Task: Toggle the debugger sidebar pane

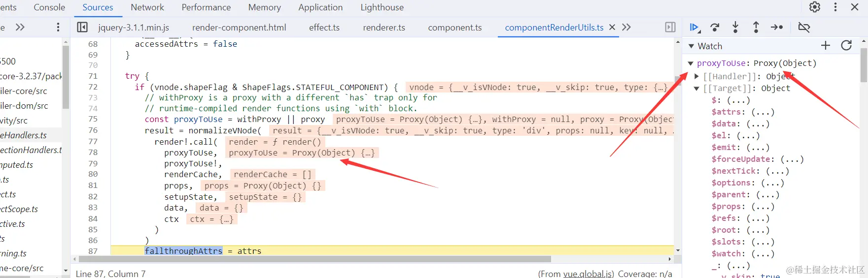Action: tap(670, 28)
